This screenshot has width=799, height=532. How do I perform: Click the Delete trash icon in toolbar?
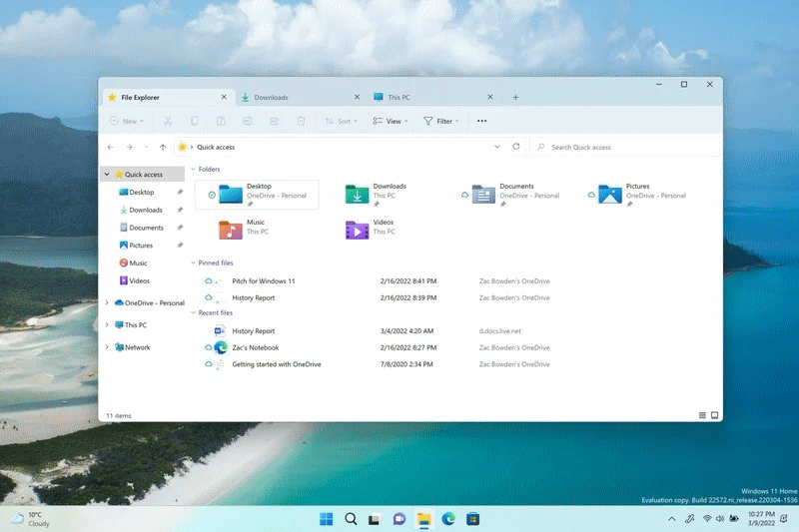click(x=301, y=121)
